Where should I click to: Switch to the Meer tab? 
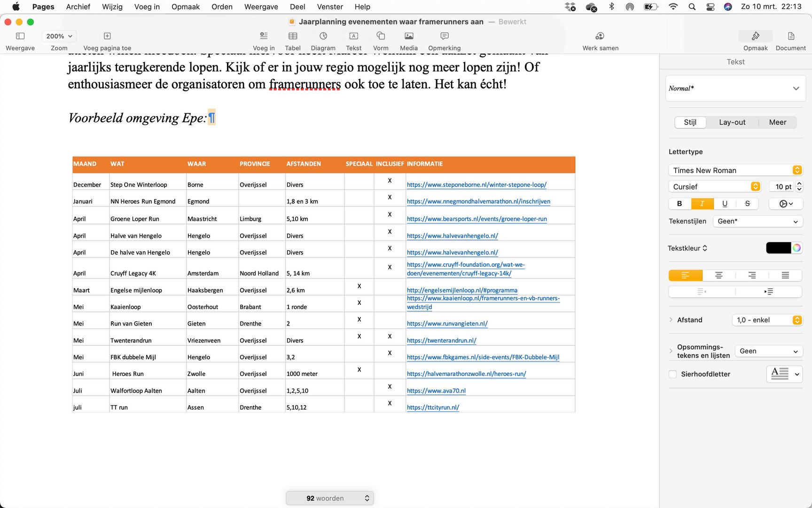[778, 122]
